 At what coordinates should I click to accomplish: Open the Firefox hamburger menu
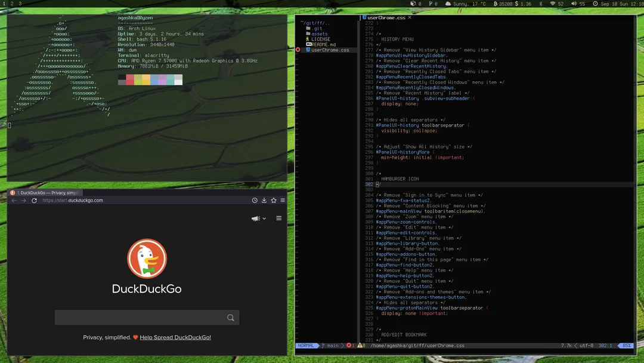pos(283,200)
